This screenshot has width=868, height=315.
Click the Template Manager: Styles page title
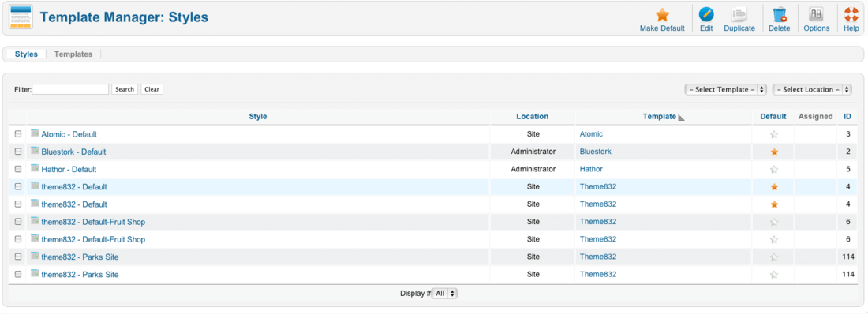[x=124, y=17]
